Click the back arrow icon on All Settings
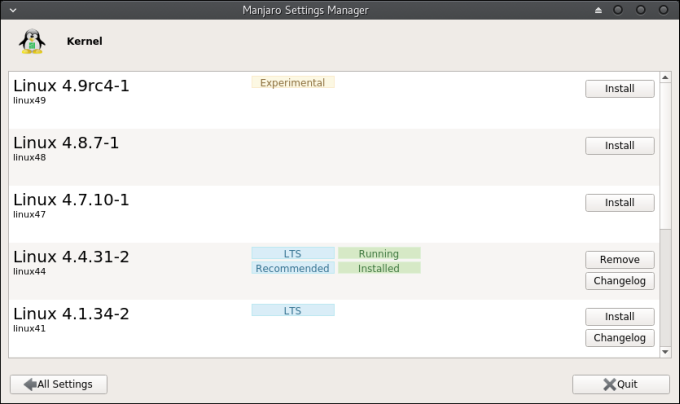 (x=30, y=384)
